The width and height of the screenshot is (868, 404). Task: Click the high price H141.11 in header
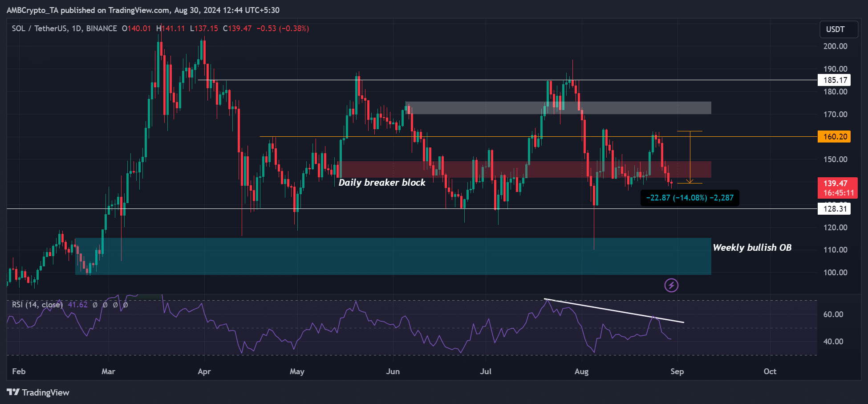click(170, 29)
